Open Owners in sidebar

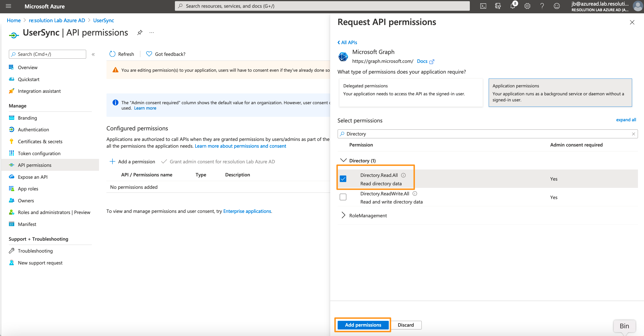pyautogui.click(x=26, y=200)
